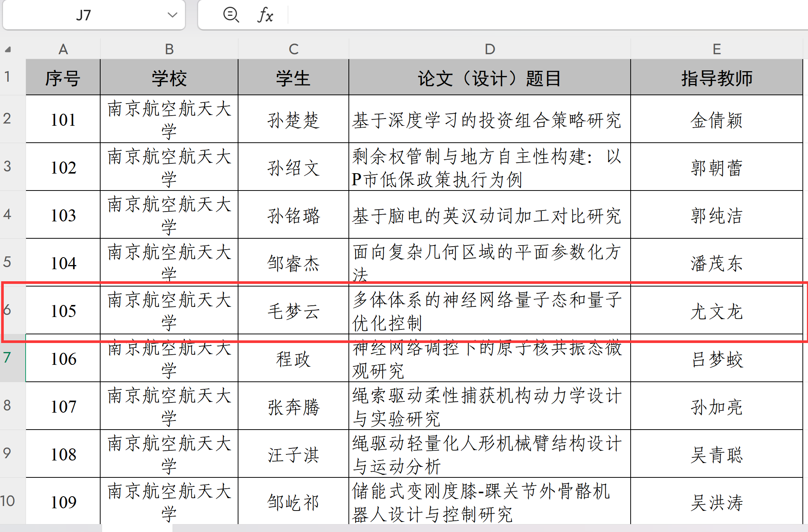Select the cell containing 尤文龙
The height and width of the screenshot is (532, 808).
[716, 311]
